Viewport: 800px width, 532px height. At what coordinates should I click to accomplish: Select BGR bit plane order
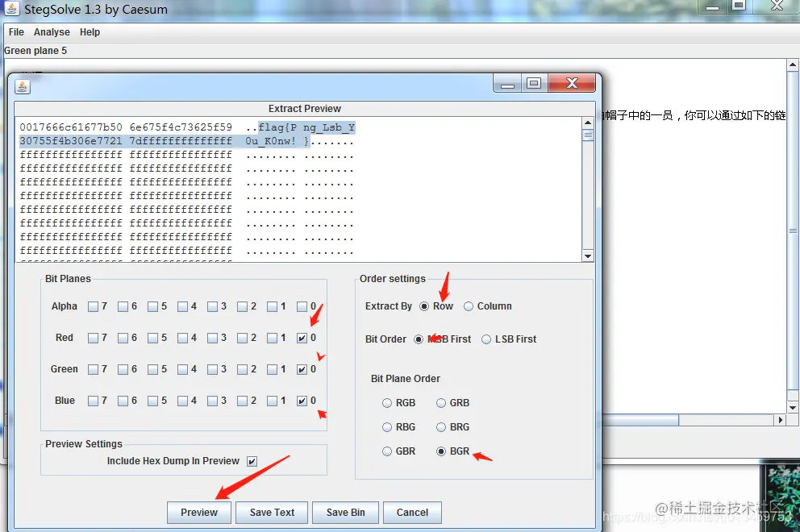coord(441,451)
